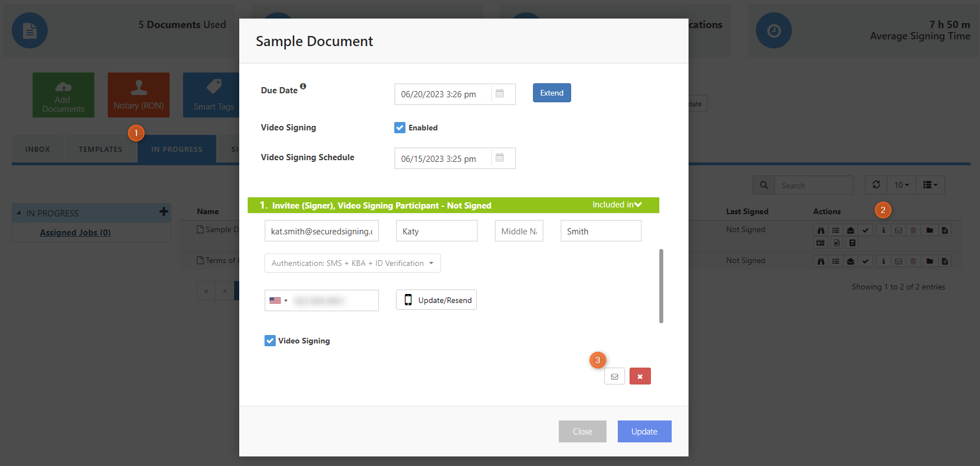Click the list icon in Sample Document row
980x466 pixels.
[x=836, y=230]
